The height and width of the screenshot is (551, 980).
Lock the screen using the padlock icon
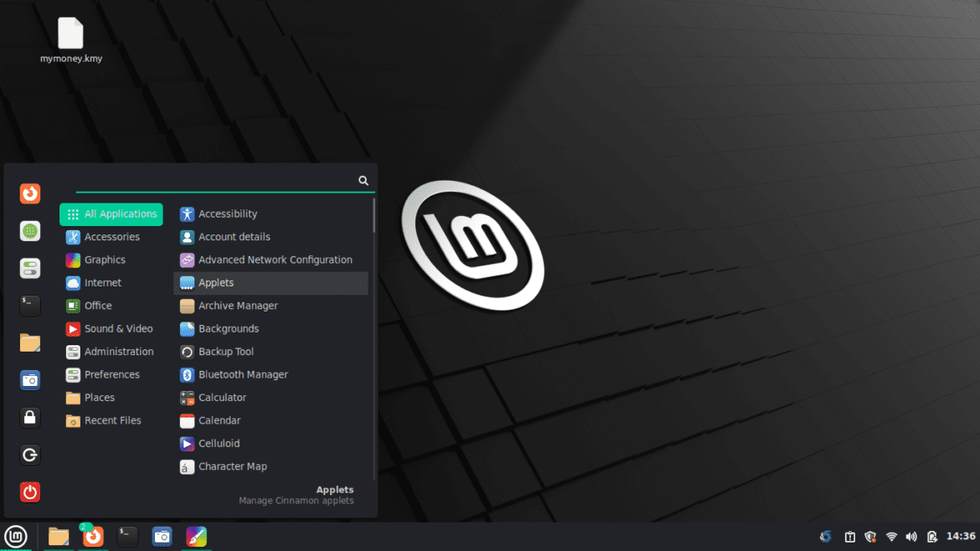(30, 417)
